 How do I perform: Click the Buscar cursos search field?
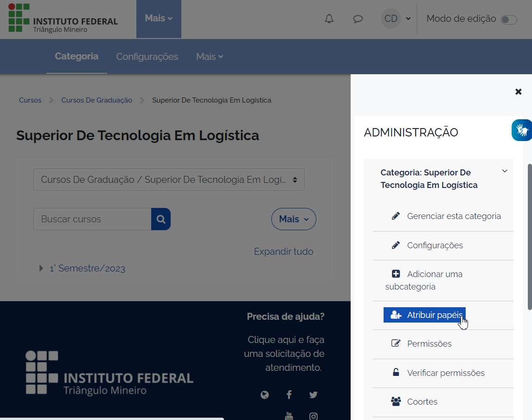click(x=92, y=219)
